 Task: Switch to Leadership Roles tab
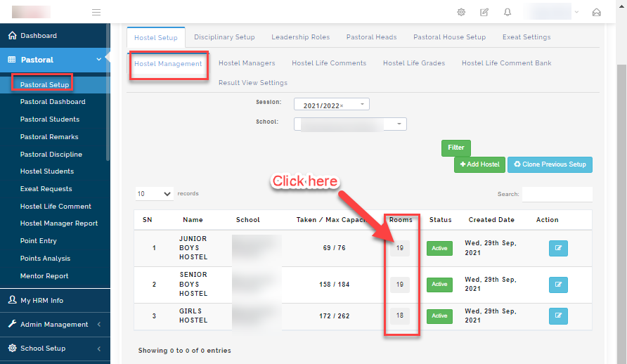(300, 37)
